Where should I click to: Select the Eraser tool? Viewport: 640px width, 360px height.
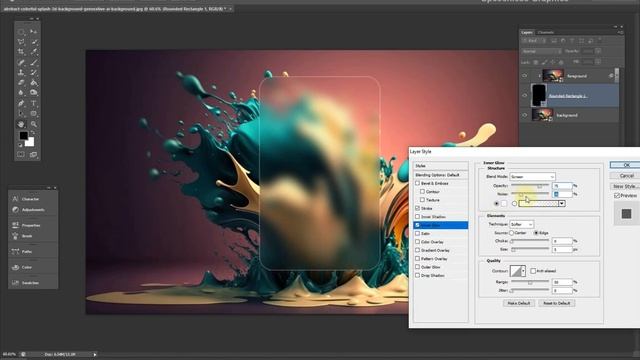pyautogui.click(x=21, y=83)
